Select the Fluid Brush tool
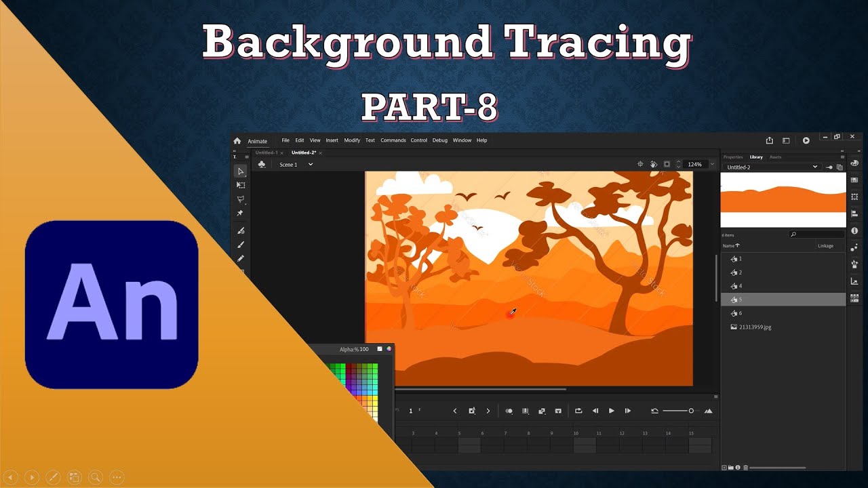 coord(241,230)
